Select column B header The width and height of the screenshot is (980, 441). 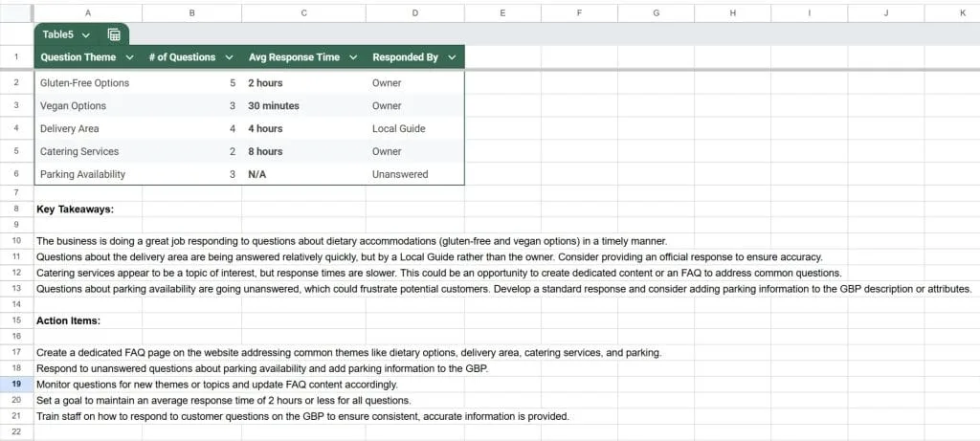191,12
